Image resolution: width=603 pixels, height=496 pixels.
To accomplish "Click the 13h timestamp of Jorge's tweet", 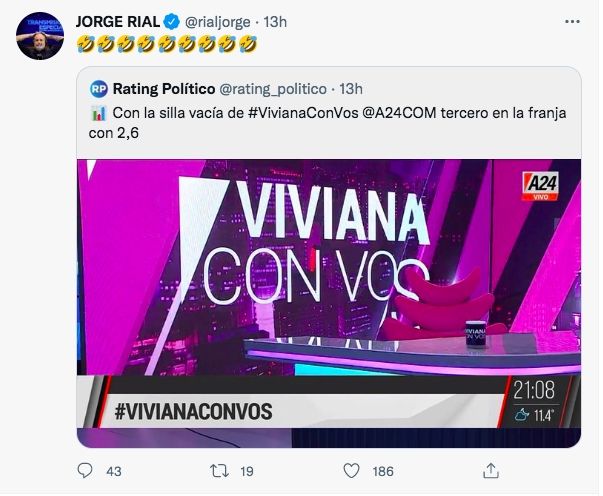I will click(x=276, y=22).
